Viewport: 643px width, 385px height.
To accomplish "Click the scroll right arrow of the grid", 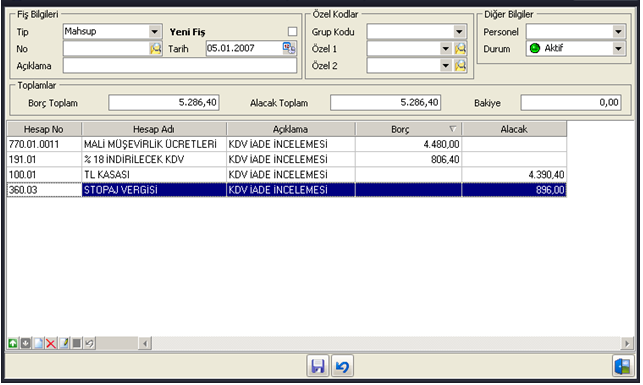I will (x=626, y=343).
